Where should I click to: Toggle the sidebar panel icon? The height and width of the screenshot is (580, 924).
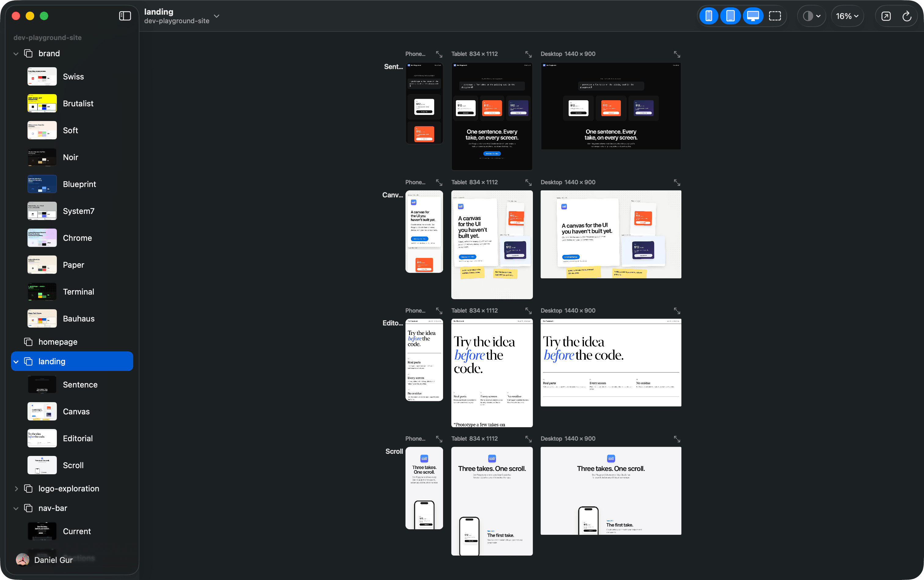point(125,16)
